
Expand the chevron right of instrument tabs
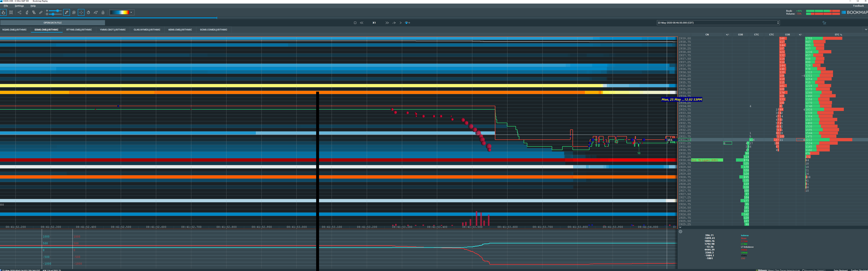(x=866, y=30)
